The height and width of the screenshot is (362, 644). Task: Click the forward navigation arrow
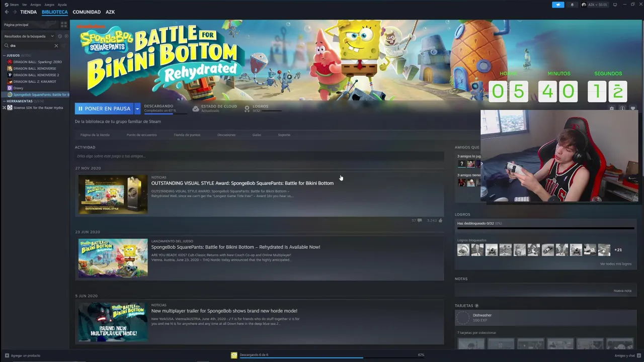(14, 12)
